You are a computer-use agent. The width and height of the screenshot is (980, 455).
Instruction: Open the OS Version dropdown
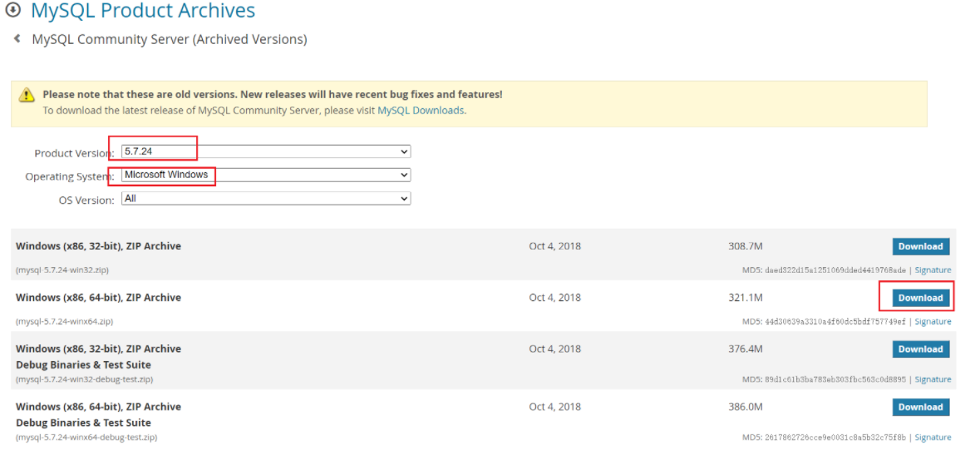pyautogui.click(x=266, y=199)
